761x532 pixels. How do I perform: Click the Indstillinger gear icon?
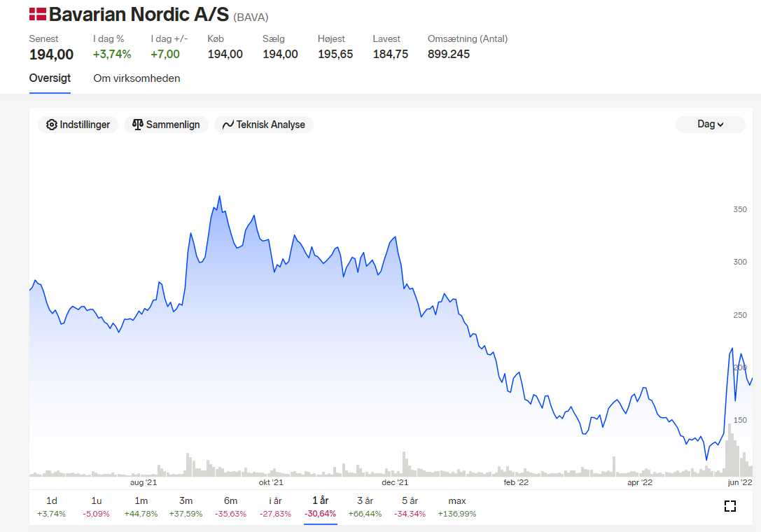tap(51, 125)
